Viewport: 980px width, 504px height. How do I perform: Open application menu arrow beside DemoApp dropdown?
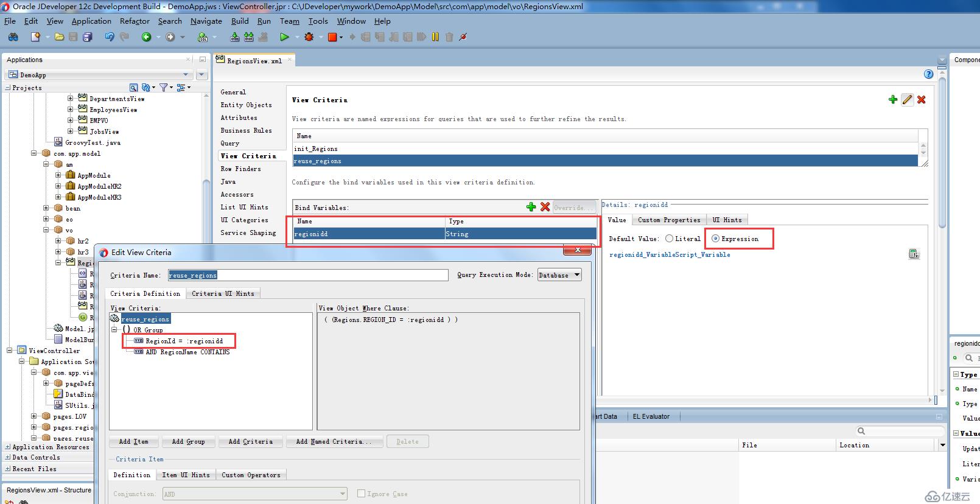202,75
